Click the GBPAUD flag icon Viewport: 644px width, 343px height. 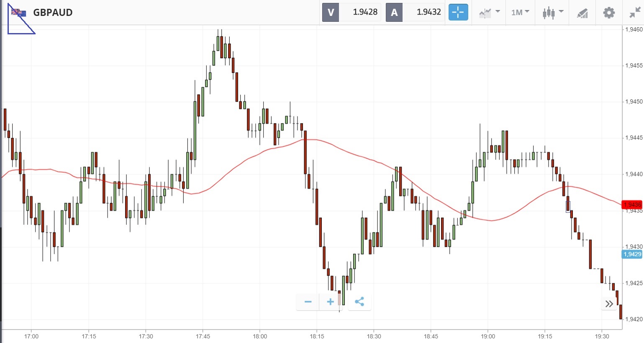(18, 13)
